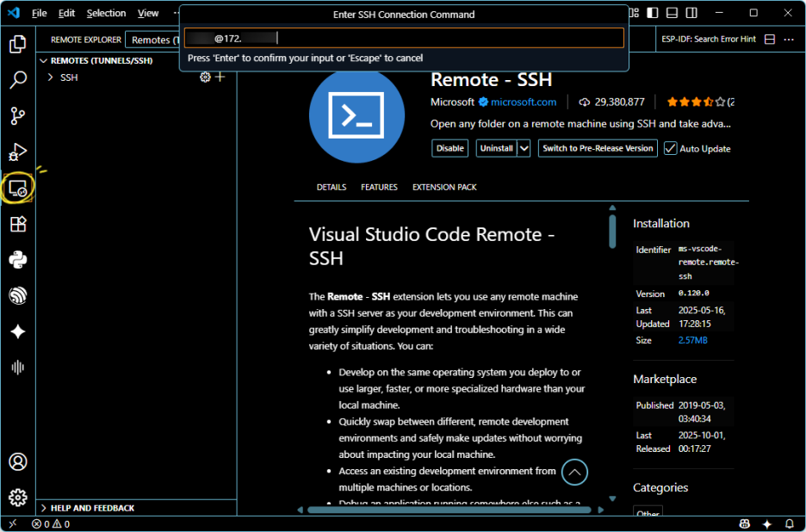Focus the SSH connection command input

[x=404, y=38]
